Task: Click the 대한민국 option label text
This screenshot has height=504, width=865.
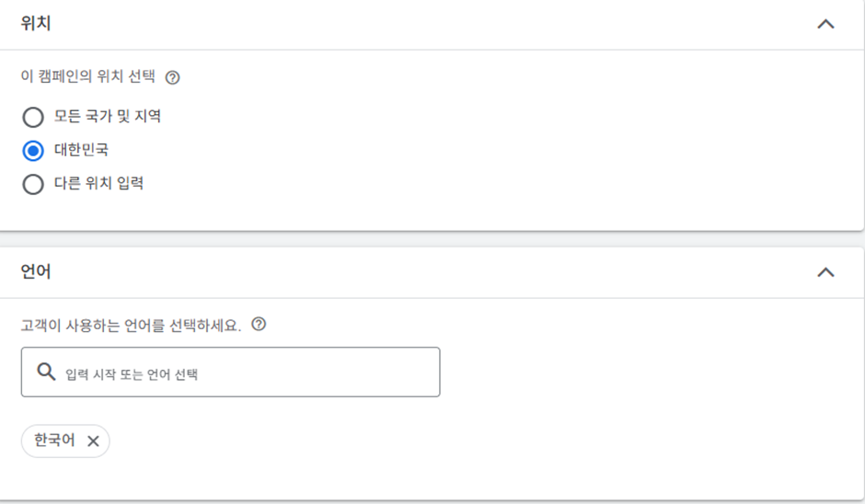Action: tap(81, 150)
